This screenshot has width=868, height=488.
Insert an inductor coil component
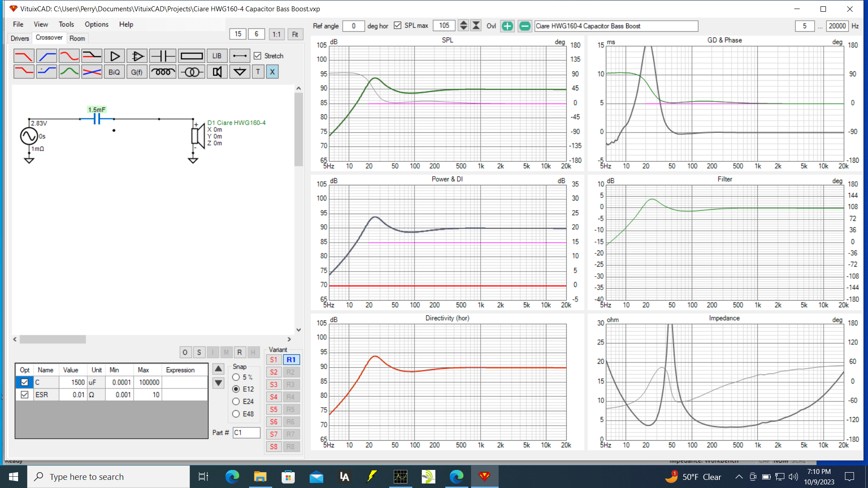point(163,72)
